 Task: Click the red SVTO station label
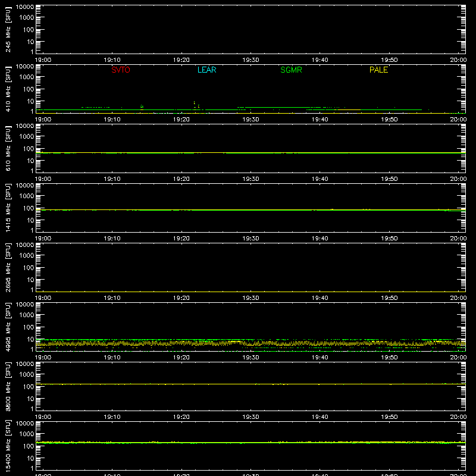pos(121,70)
